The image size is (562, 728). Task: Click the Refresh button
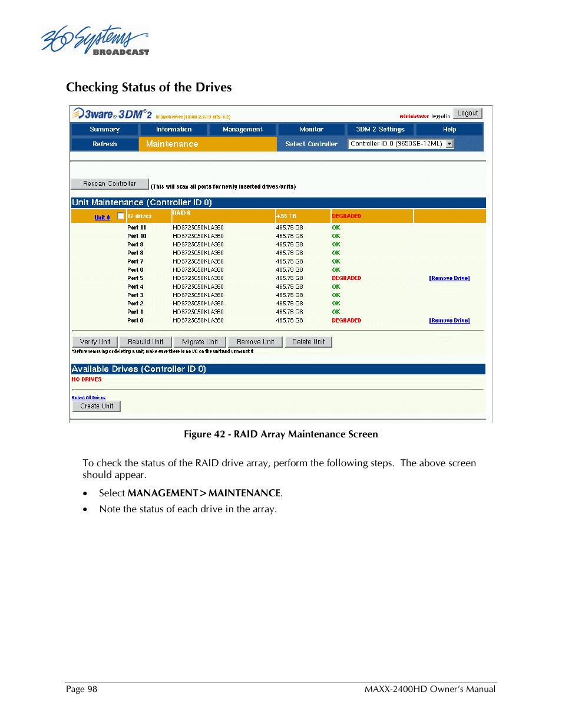tap(105, 144)
